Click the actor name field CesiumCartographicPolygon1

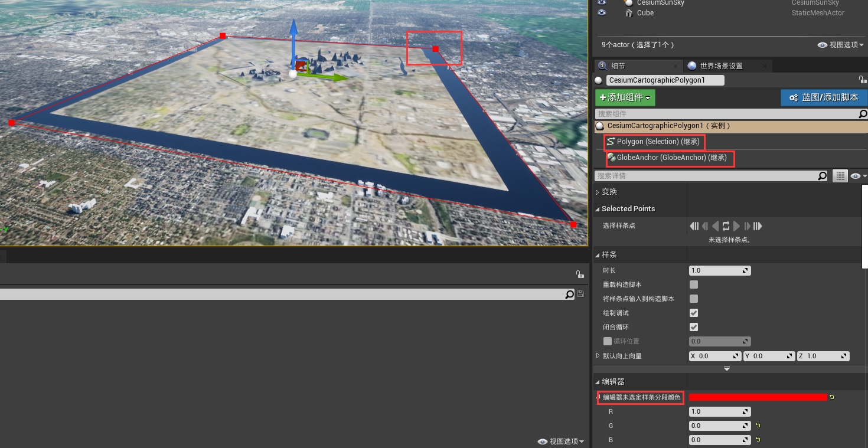665,80
